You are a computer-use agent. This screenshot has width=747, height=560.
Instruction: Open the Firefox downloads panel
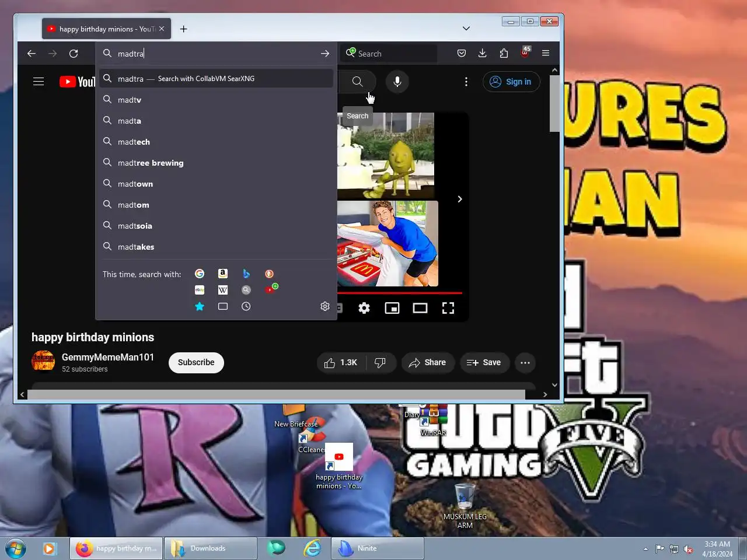pos(483,53)
